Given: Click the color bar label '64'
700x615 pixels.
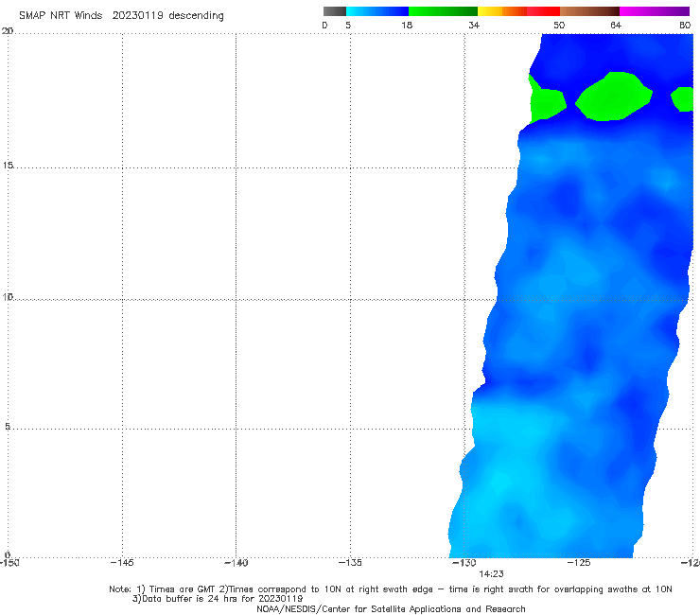Looking at the screenshot, I should (x=616, y=26).
